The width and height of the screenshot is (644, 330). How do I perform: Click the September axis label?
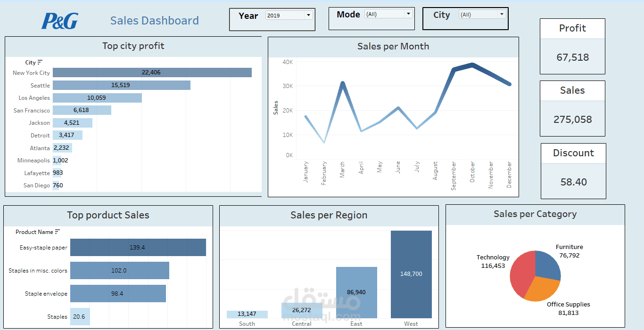[x=454, y=176]
